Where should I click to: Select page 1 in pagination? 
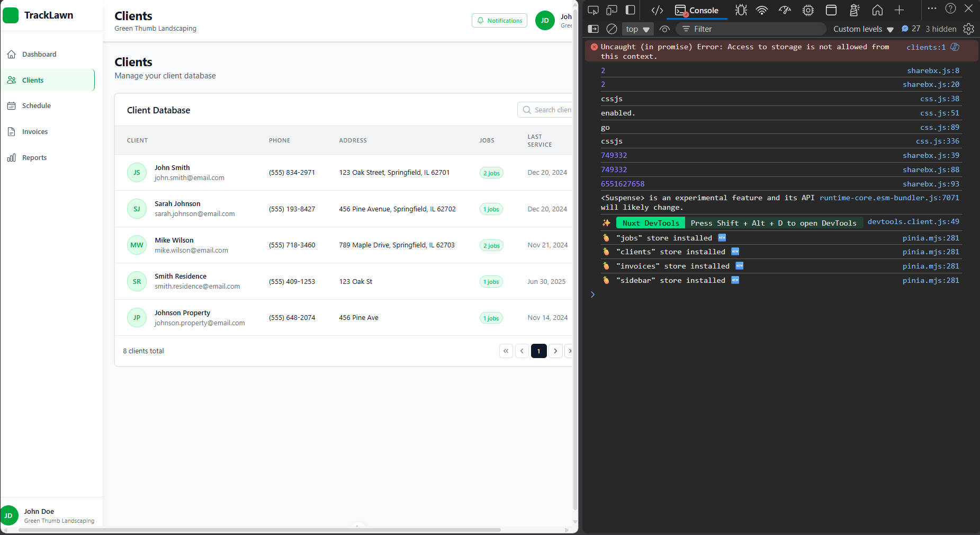point(539,351)
